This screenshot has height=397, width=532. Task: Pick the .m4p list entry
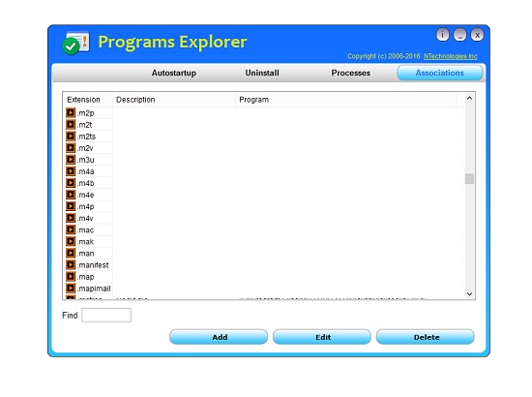pyautogui.click(x=85, y=206)
